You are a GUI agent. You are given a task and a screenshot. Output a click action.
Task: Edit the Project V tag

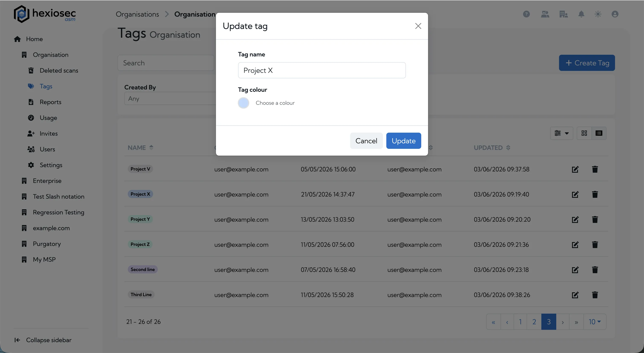coord(575,169)
